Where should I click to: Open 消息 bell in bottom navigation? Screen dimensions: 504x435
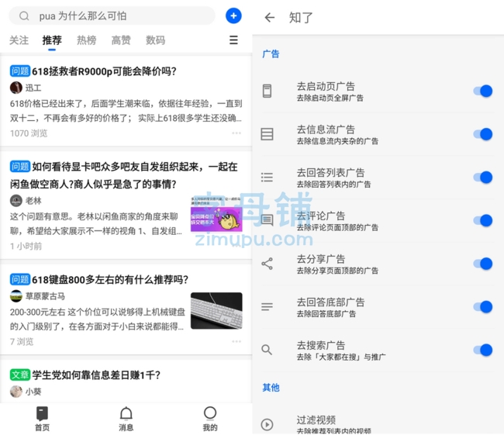point(126,419)
